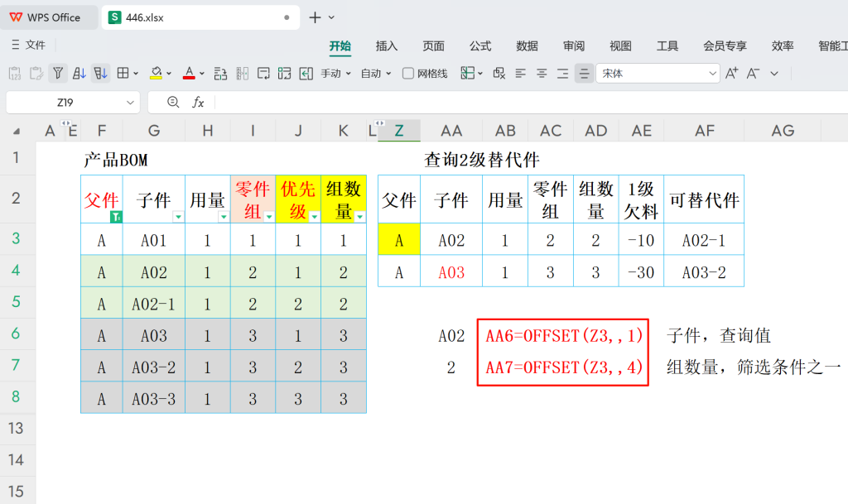The image size is (848, 504).
Task: Align text center horizontally
Action: click(542, 74)
